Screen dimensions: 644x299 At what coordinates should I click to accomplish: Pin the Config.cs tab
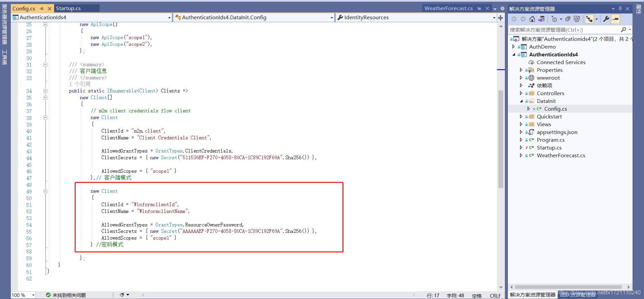[x=42, y=8]
